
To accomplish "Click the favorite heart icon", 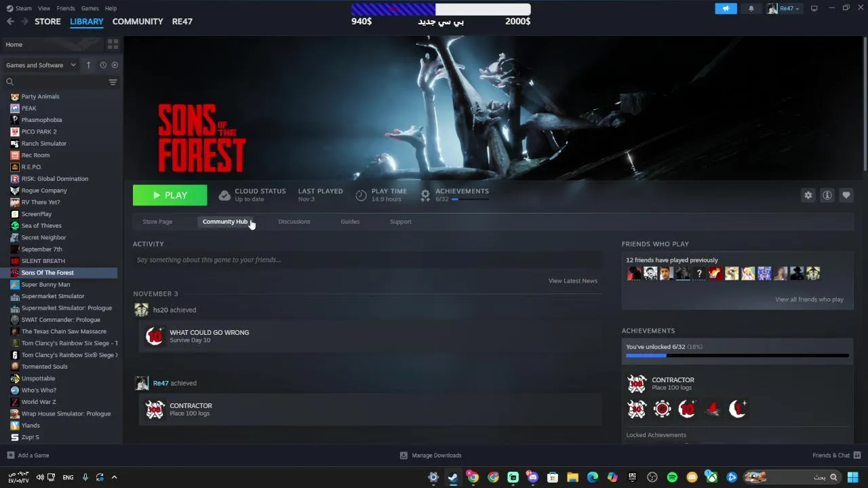I will coord(846,195).
